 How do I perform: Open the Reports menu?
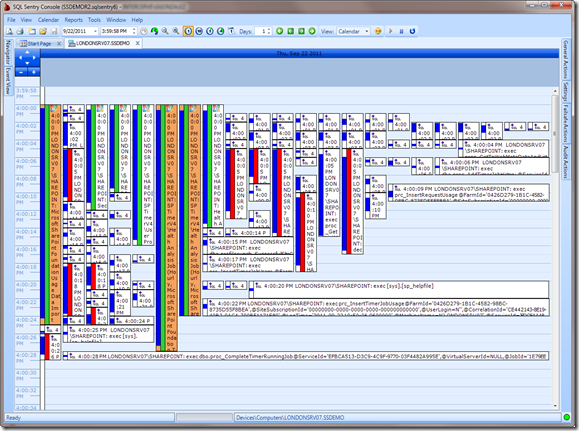pos(73,20)
